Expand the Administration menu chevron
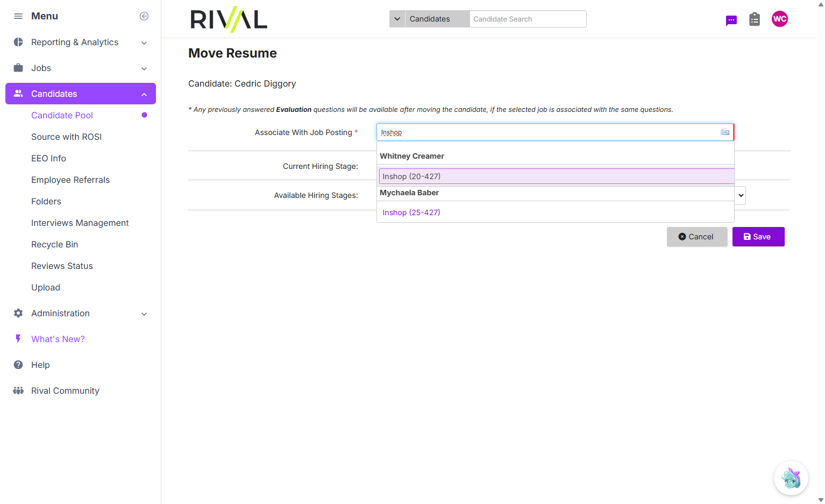This screenshot has height=504, width=825. point(144,314)
